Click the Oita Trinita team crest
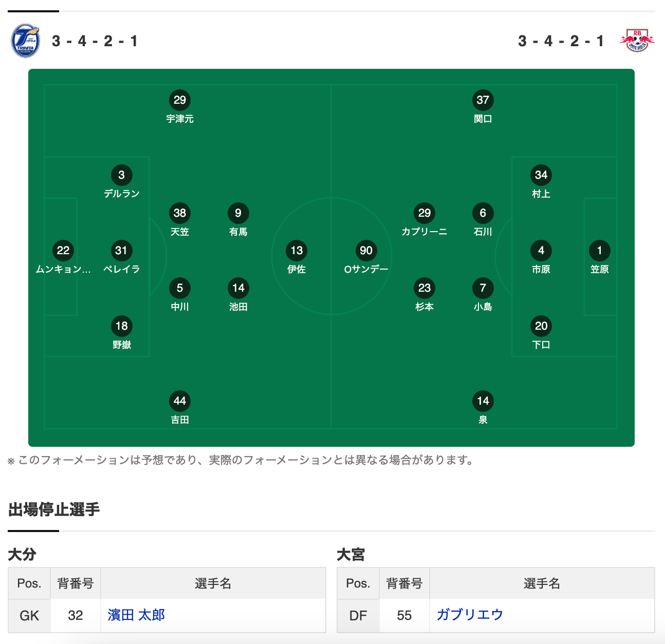The image size is (665, 644). pos(25,41)
